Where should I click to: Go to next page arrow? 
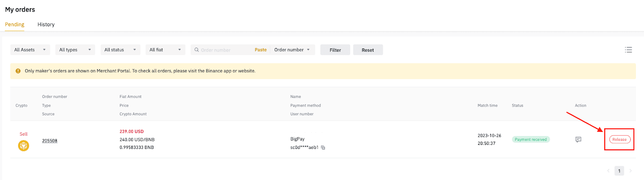coord(630,171)
